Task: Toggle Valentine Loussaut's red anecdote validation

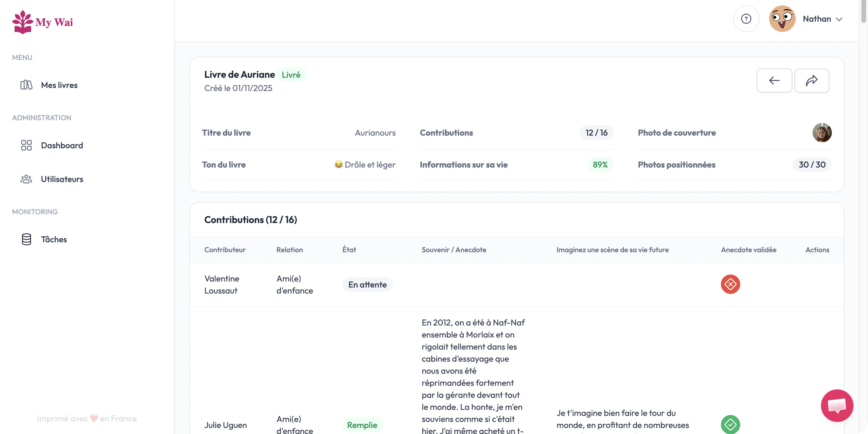Action: (730, 285)
